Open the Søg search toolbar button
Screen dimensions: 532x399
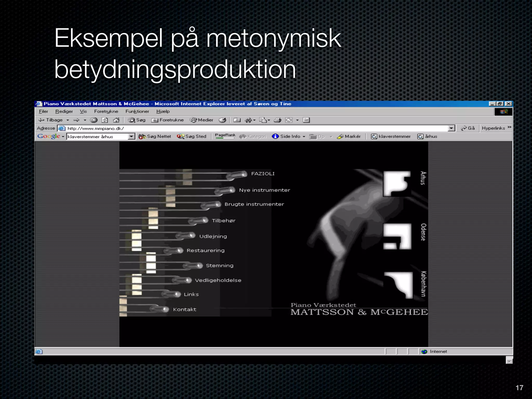tap(137, 120)
